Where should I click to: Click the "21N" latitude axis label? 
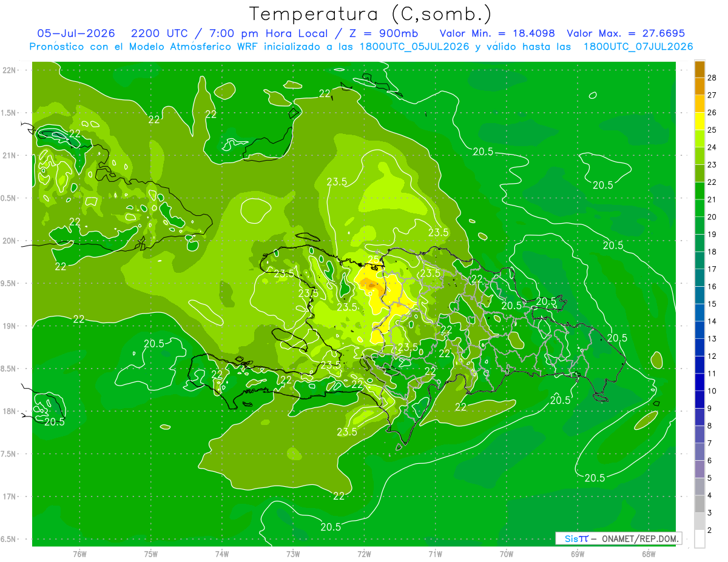9,155
